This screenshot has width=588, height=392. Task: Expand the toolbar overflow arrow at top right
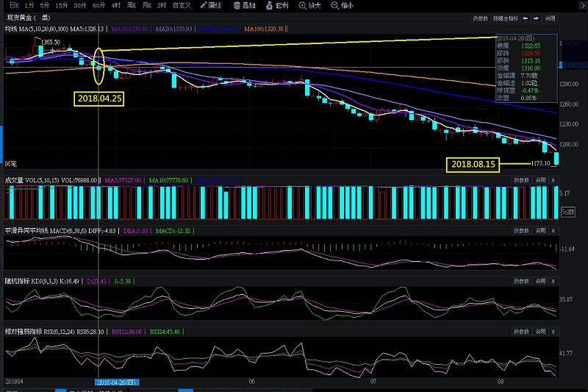pos(581,5)
